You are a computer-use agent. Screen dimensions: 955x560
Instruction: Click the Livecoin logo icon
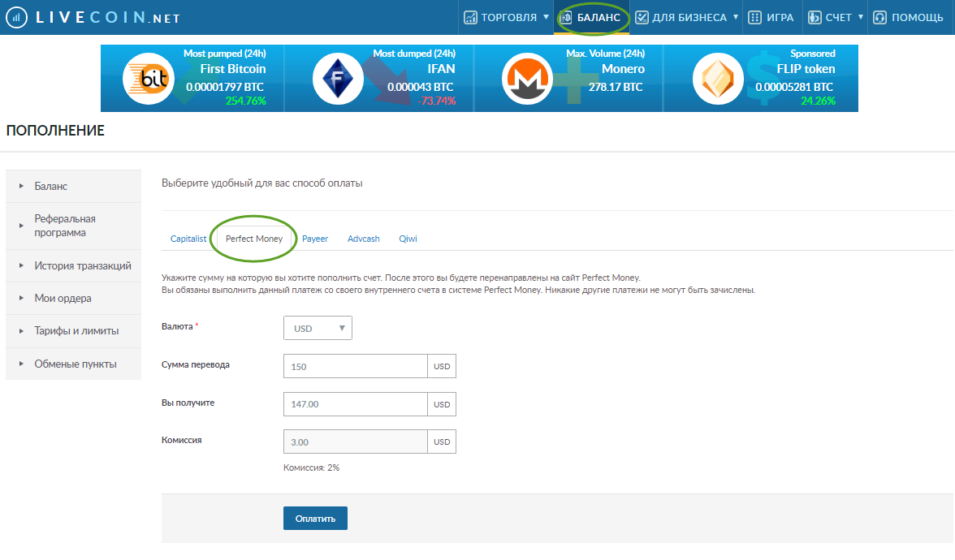pos(16,17)
